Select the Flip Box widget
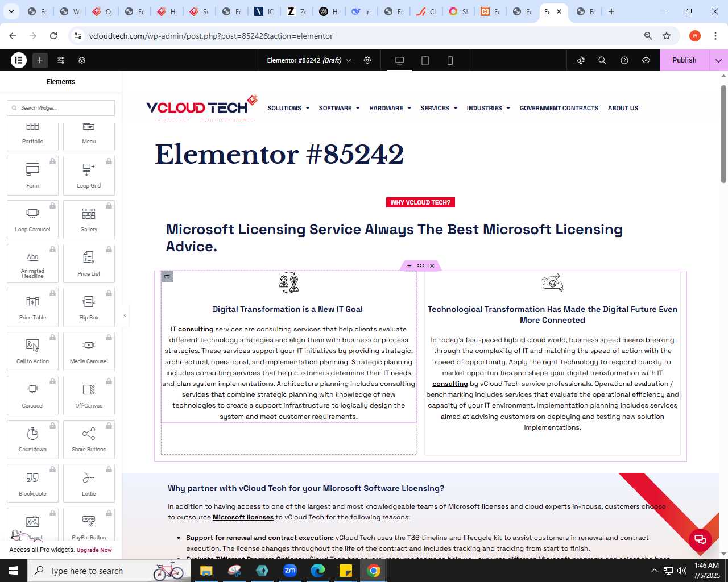Viewport: 728px width, 582px height. [x=89, y=307]
